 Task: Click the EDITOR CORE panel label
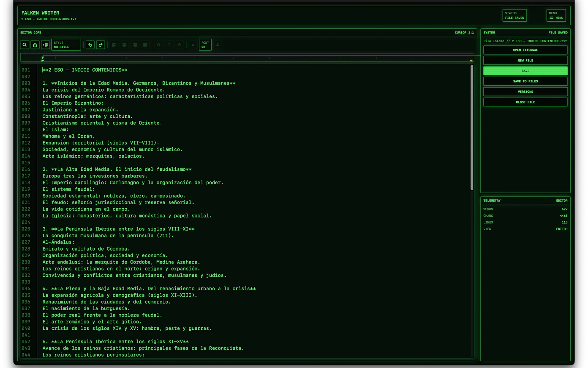tap(31, 33)
